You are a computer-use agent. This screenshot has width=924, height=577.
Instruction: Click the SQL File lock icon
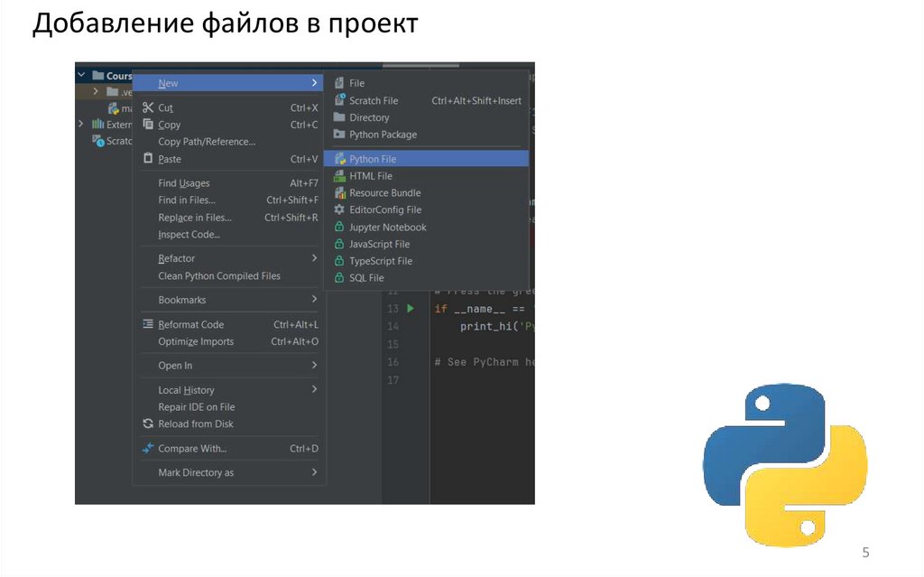[339, 277]
